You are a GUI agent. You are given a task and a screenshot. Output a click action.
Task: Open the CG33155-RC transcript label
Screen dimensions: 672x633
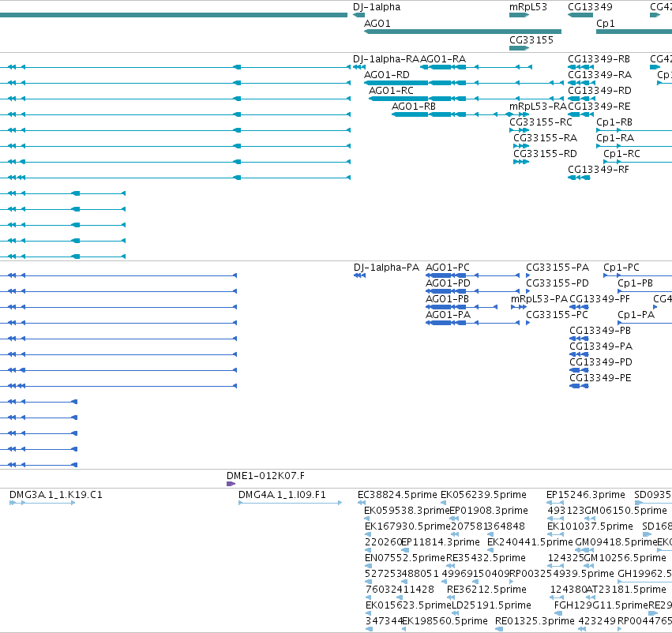click(540, 122)
